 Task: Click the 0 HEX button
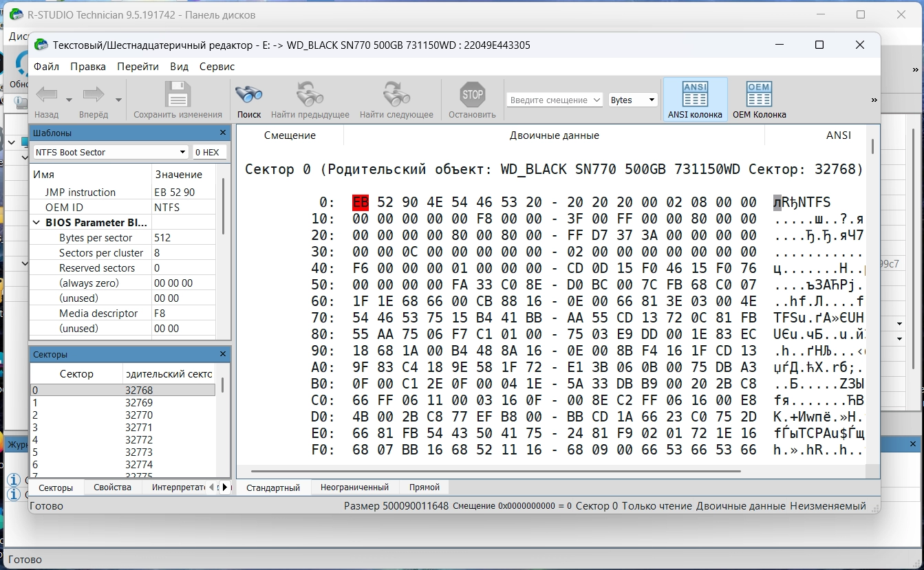pos(209,152)
